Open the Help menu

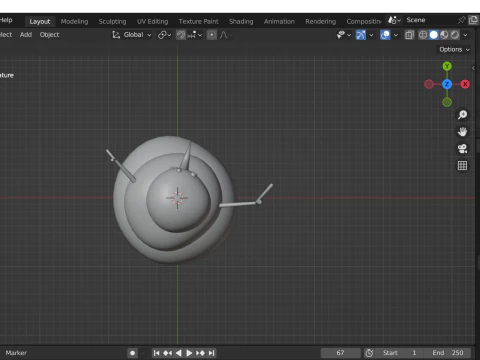pos(6,20)
